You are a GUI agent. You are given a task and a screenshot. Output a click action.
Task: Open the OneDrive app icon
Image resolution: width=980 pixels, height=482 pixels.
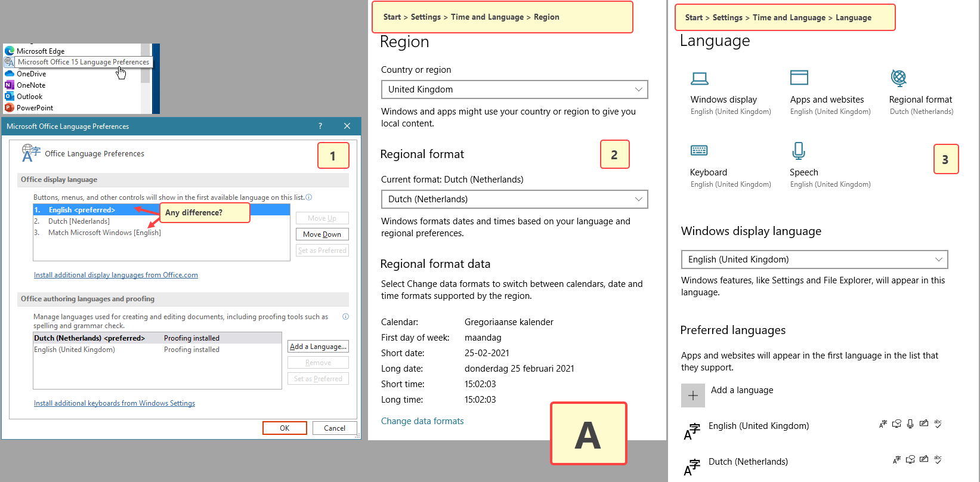pyautogui.click(x=10, y=74)
